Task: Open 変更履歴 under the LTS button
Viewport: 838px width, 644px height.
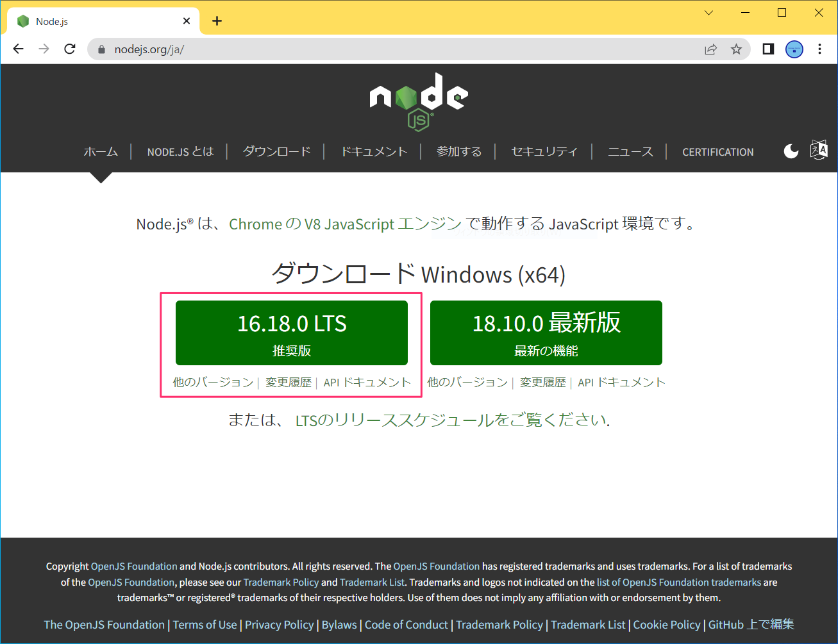Action: (289, 383)
